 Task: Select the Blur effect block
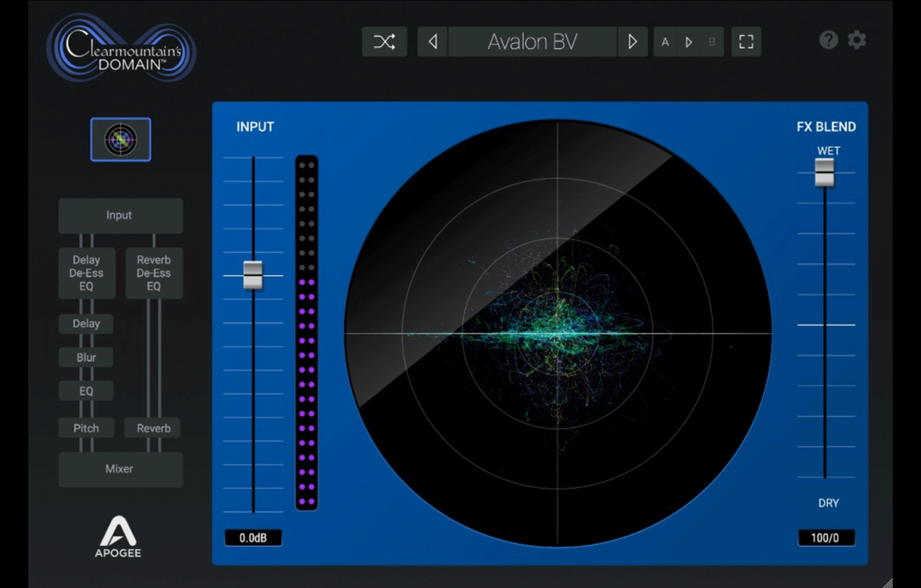pyautogui.click(x=86, y=358)
